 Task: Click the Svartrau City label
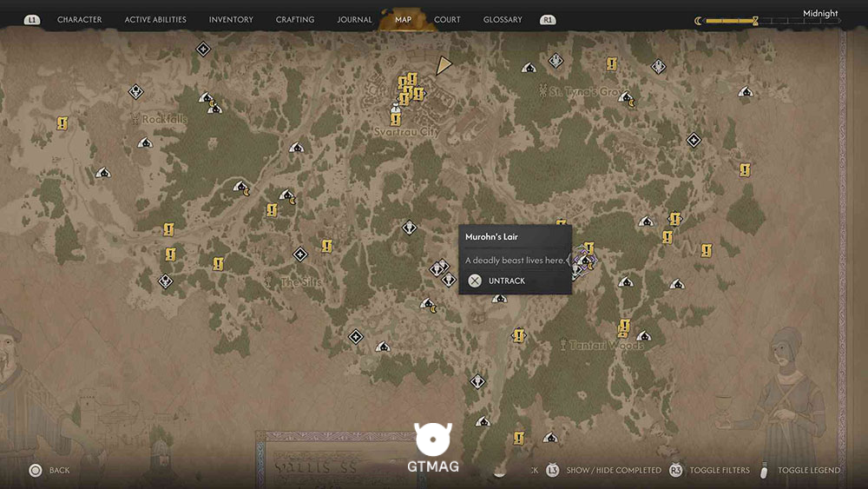407,132
